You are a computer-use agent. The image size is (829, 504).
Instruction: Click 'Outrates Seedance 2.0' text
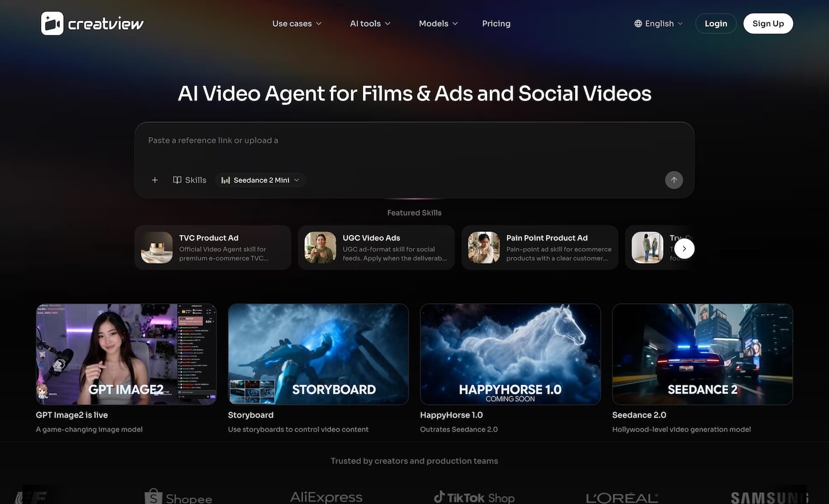pyautogui.click(x=459, y=430)
